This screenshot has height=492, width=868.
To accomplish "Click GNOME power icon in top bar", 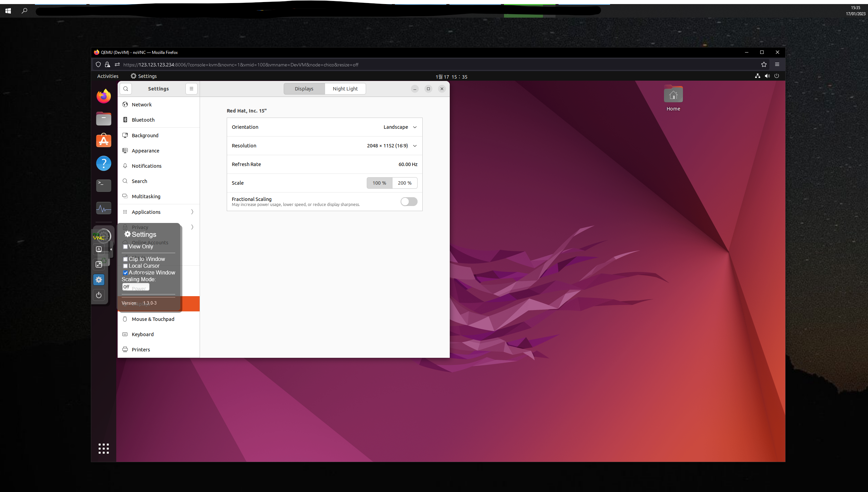I will [x=777, y=76].
